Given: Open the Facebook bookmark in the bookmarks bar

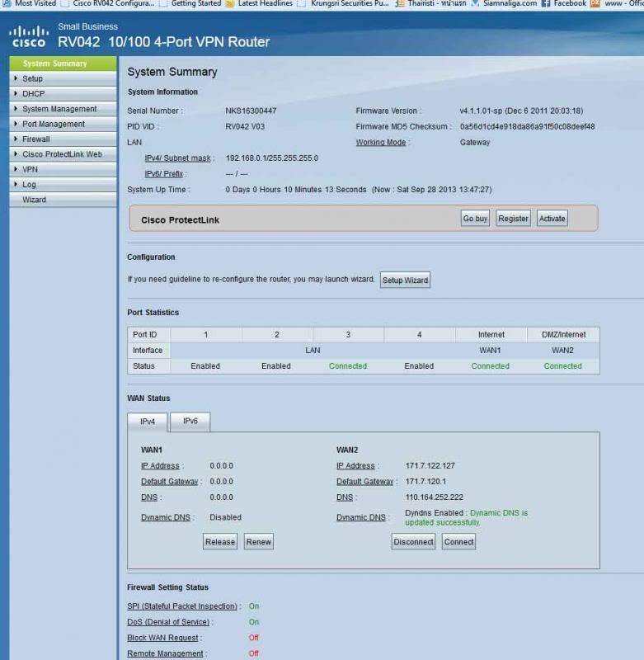Looking at the screenshot, I should (x=563, y=3).
